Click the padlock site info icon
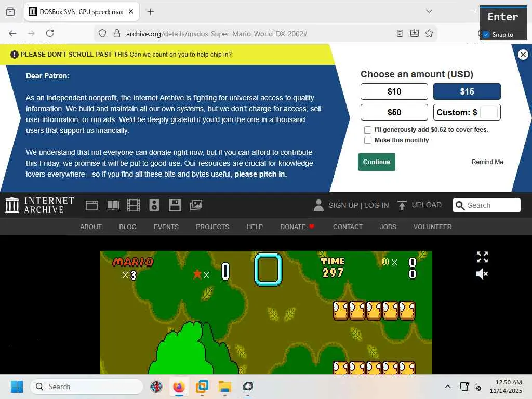 coord(117,33)
